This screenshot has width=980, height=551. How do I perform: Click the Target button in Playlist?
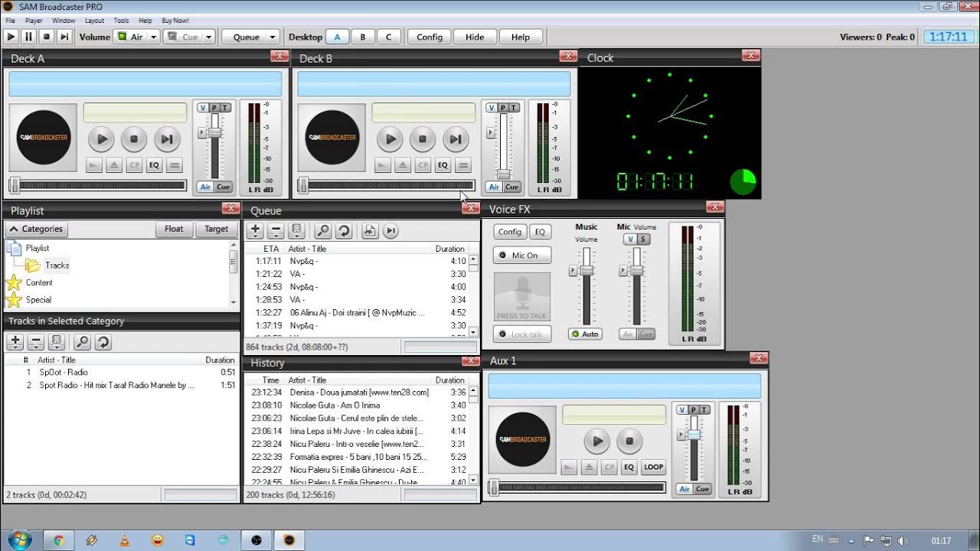pyautogui.click(x=216, y=229)
